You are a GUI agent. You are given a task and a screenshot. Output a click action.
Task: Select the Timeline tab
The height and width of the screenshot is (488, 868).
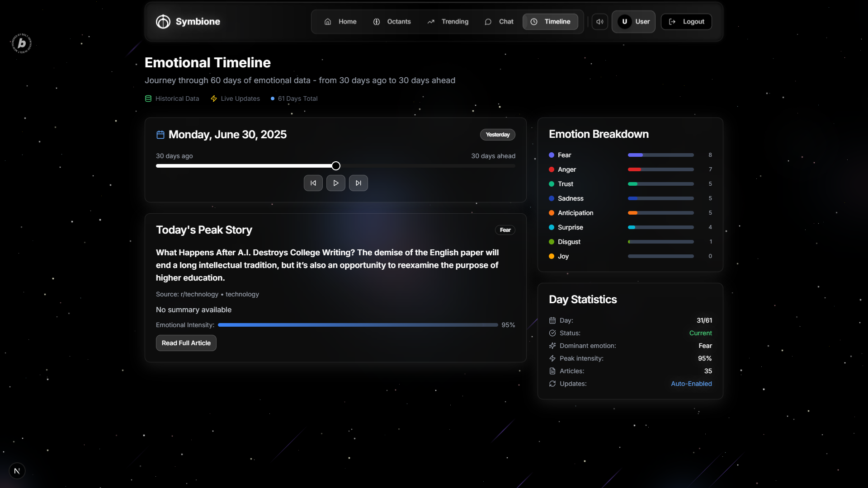(x=550, y=22)
